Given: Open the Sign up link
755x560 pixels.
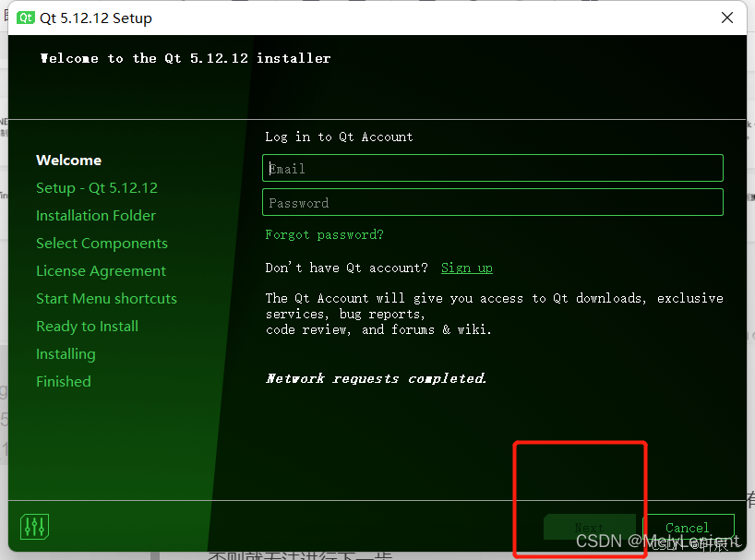Looking at the screenshot, I should coord(467,268).
